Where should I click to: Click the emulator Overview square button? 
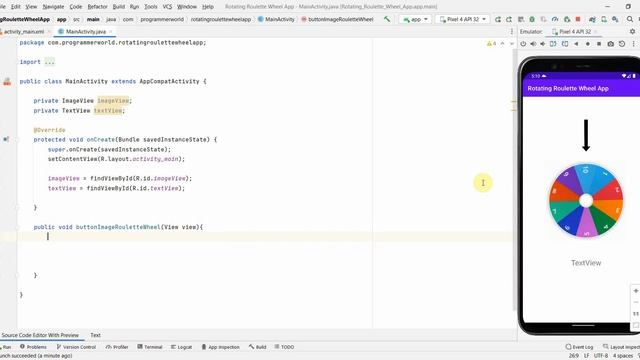599,44
